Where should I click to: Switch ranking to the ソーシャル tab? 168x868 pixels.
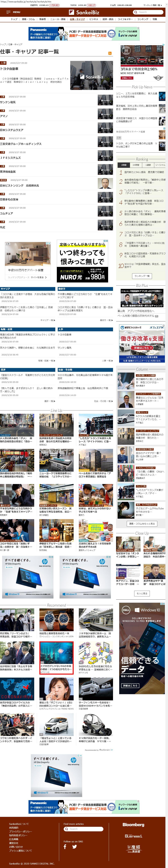(x=160, y=165)
